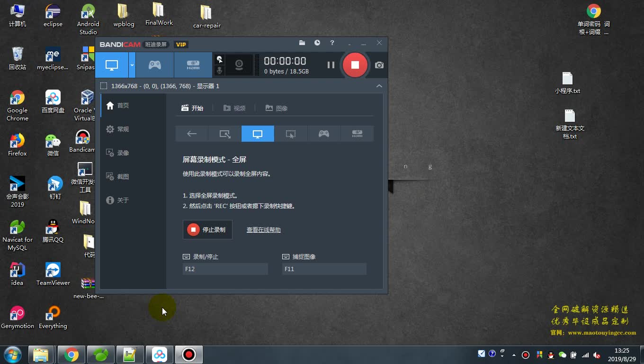Switch to the 开始 tab

click(192, 108)
